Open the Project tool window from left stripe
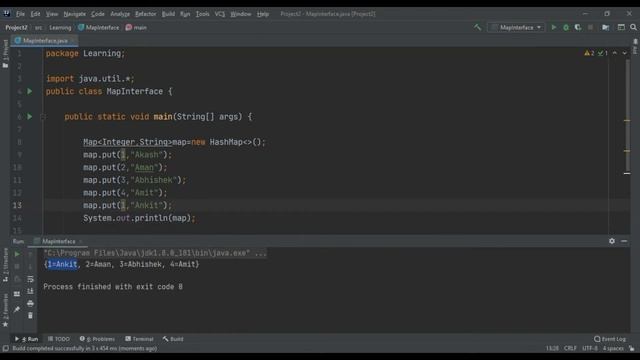 (5, 54)
